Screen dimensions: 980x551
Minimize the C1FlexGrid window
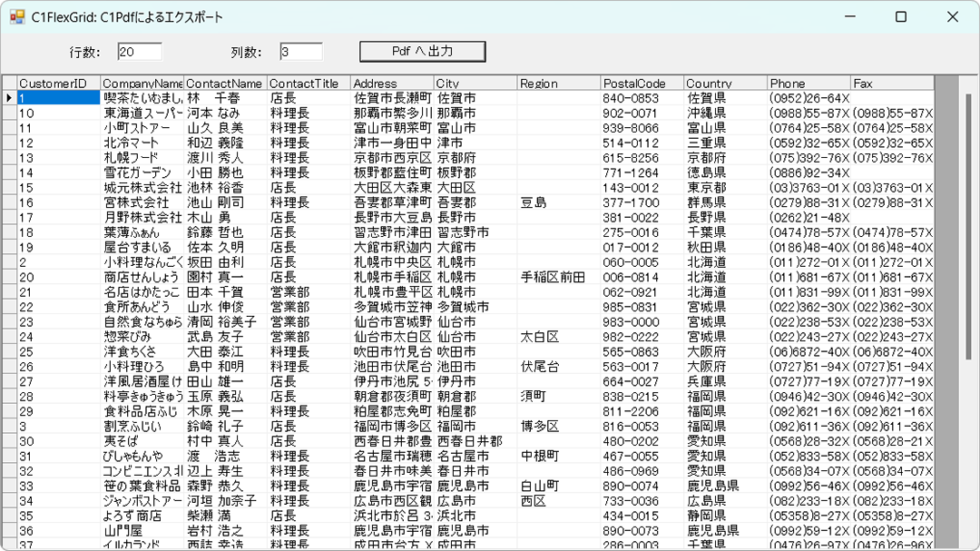(850, 17)
